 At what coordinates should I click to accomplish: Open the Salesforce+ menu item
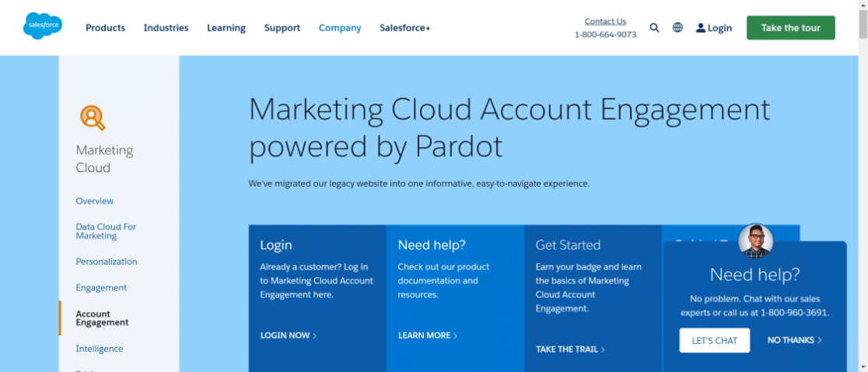pyautogui.click(x=404, y=28)
